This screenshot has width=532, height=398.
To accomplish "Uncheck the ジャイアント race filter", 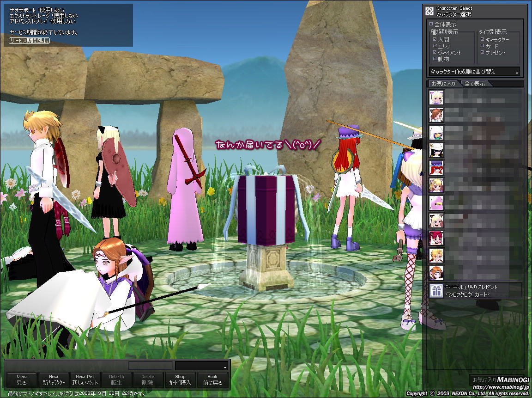I will pos(435,52).
